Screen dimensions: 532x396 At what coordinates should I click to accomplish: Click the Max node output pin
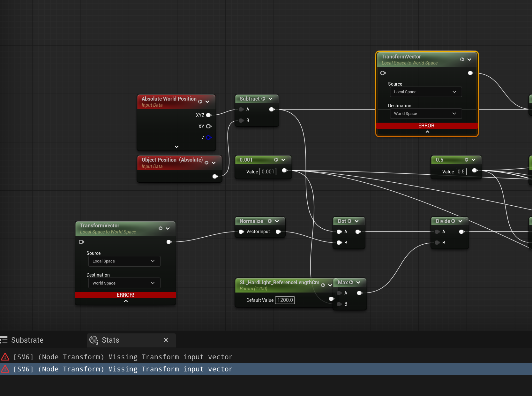click(x=360, y=293)
